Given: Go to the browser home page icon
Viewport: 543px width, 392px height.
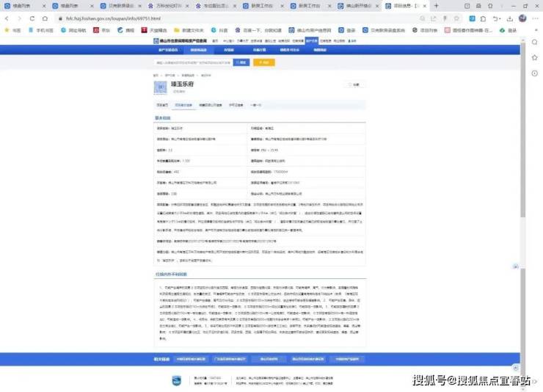Looking at the screenshot, I should click(x=45, y=18).
